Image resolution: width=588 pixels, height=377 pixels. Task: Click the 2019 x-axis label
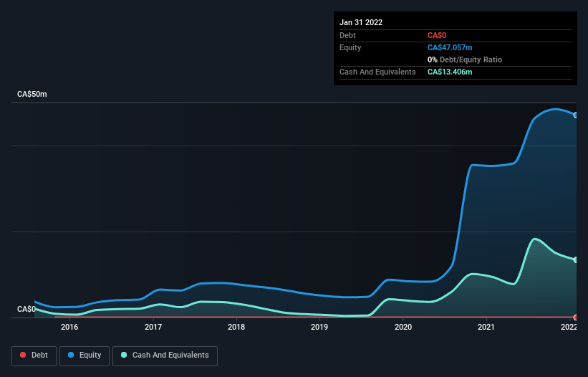(x=319, y=327)
